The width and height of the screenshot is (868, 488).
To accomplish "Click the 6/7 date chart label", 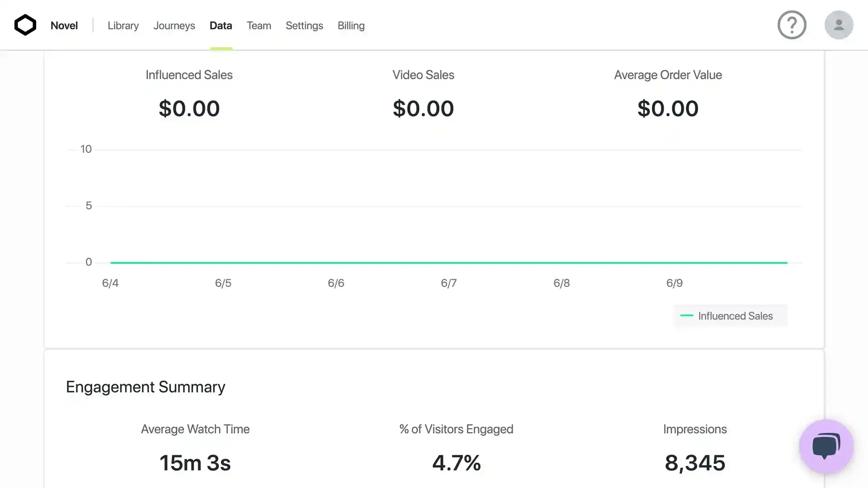I will click(448, 283).
